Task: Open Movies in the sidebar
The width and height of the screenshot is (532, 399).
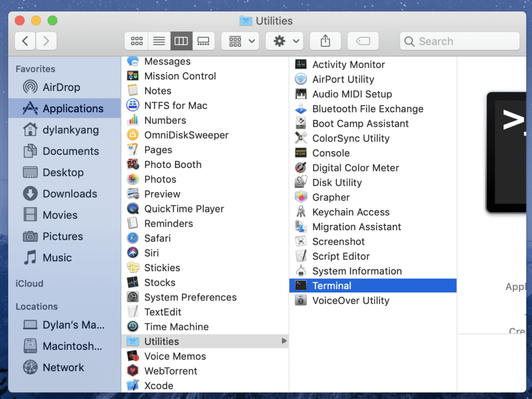Action: click(64, 215)
